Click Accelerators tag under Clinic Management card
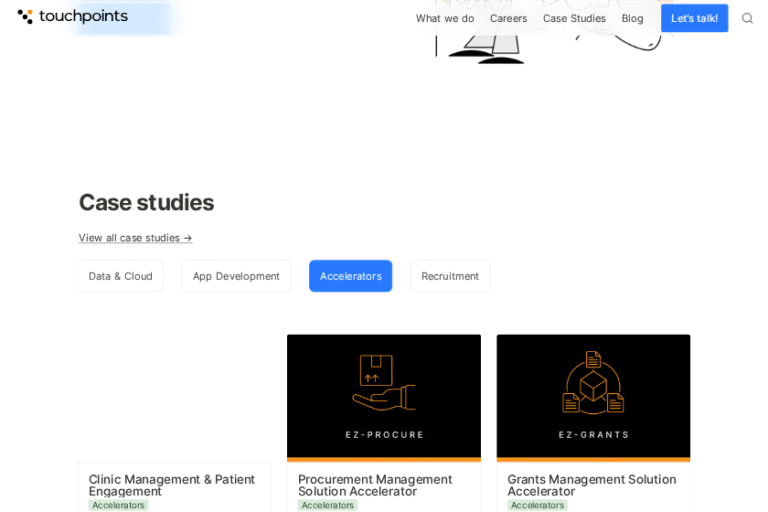This screenshot has width=768, height=512. click(x=118, y=505)
